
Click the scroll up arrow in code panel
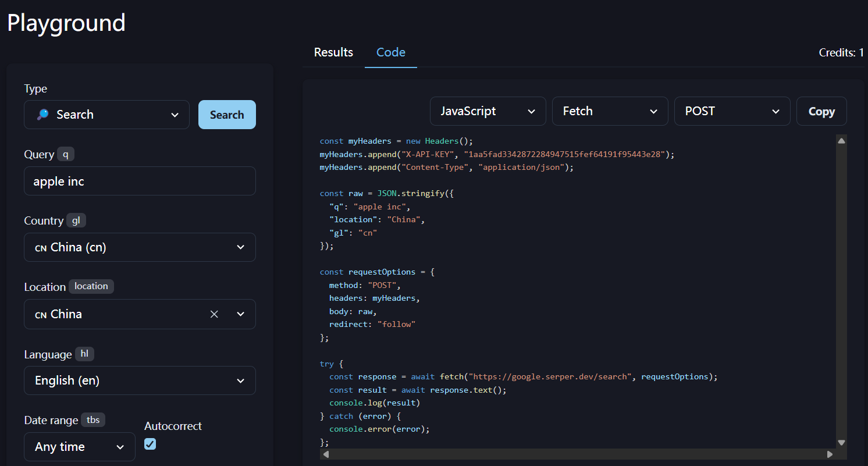point(841,140)
